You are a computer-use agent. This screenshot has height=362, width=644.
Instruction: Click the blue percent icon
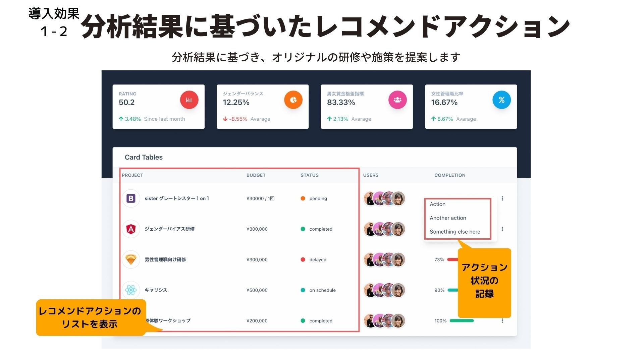(x=501, y=100)
